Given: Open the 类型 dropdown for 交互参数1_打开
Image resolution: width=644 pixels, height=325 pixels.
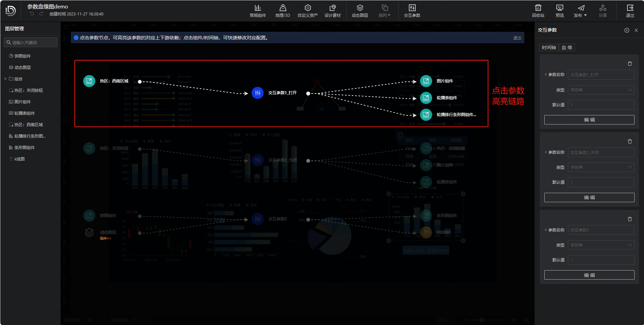Looking at the screenshot, I should point(601,90).
